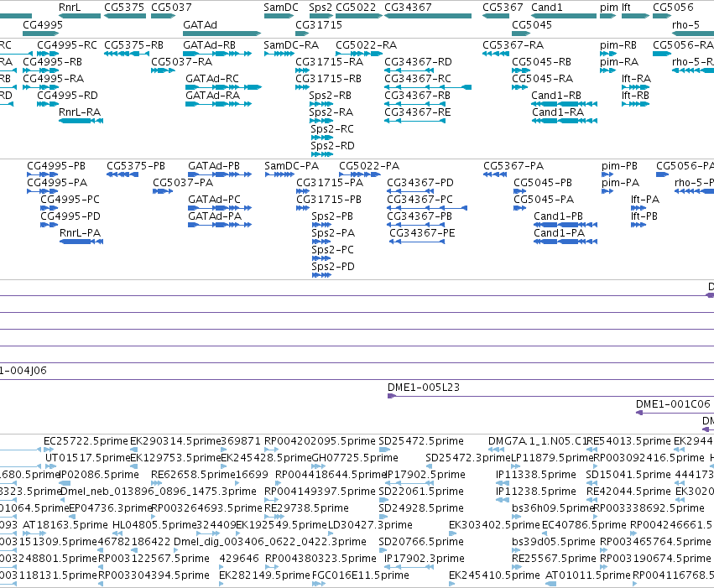
Task: Select the GATAd gene label
Action: click(x=200, y=25)
